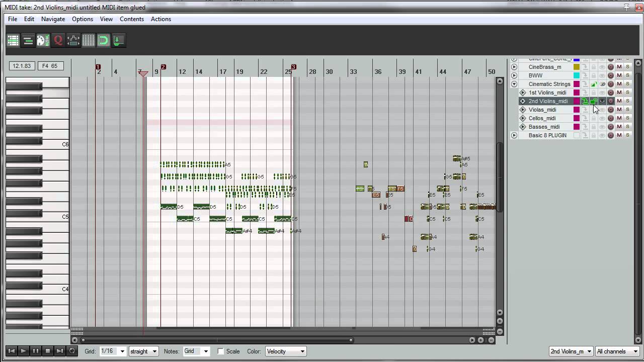Open the Grid 1/16 dropdown

113,351
